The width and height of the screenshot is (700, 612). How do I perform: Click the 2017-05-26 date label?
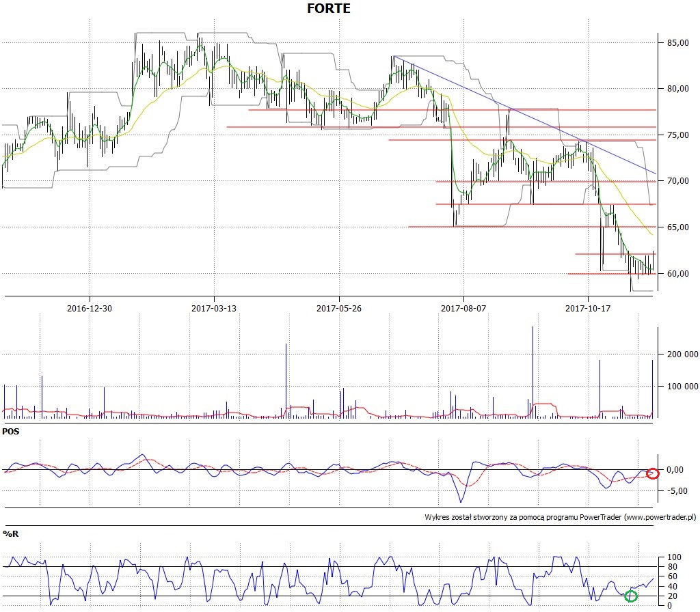coord(339,309)
